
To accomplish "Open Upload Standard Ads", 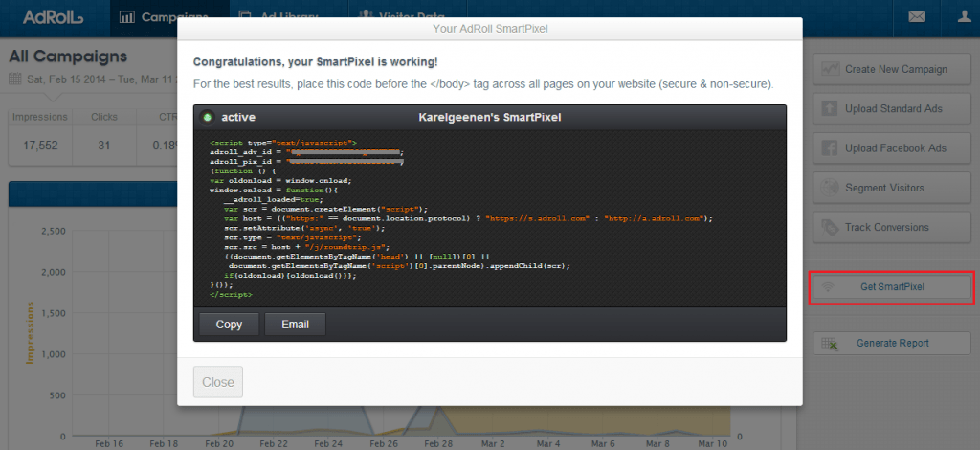I will [x=892, y=108].
